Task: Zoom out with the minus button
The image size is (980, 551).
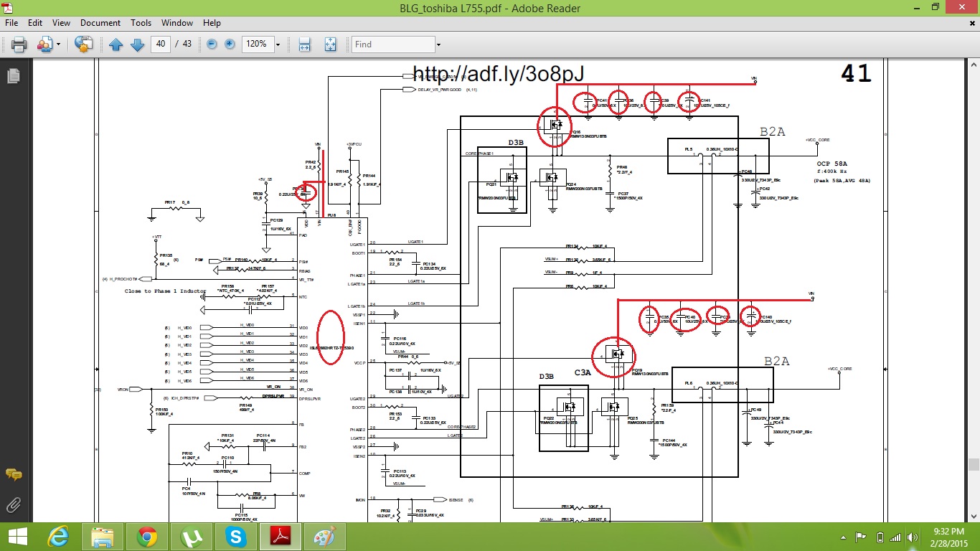Action: [x=212, y=44]
